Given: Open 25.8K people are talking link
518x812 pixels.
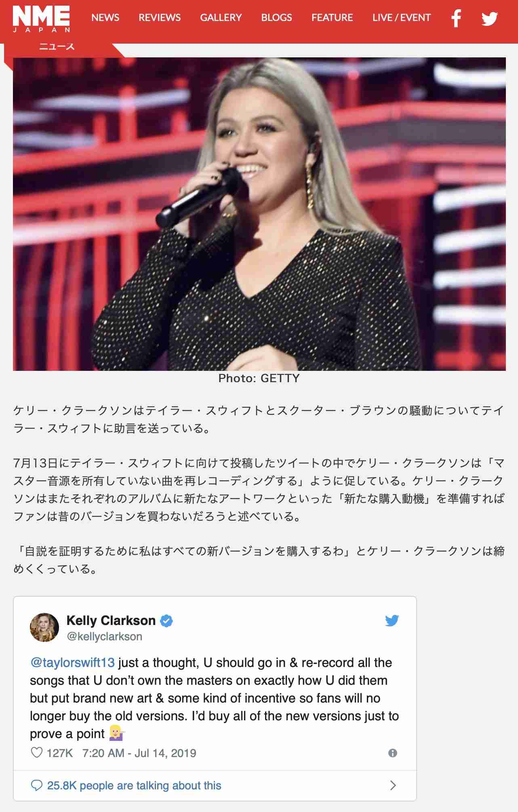Looking at the screenshot, I should (134, 785).
